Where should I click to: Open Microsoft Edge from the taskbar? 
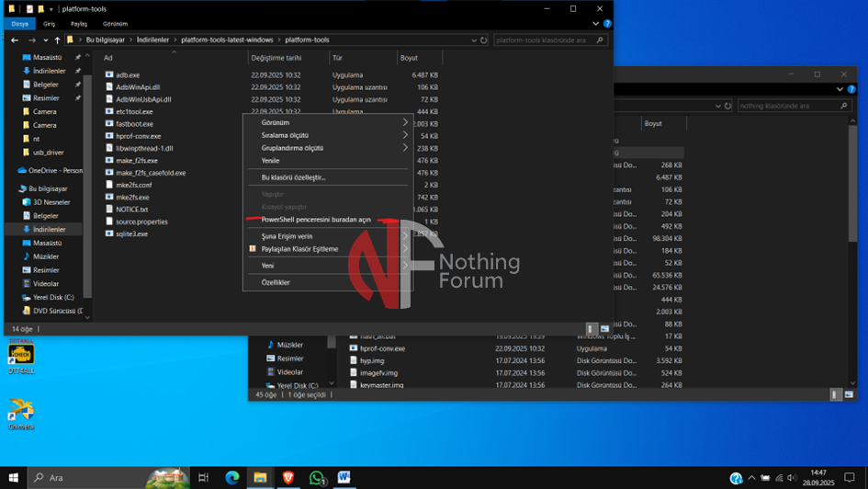click(232, 478)
